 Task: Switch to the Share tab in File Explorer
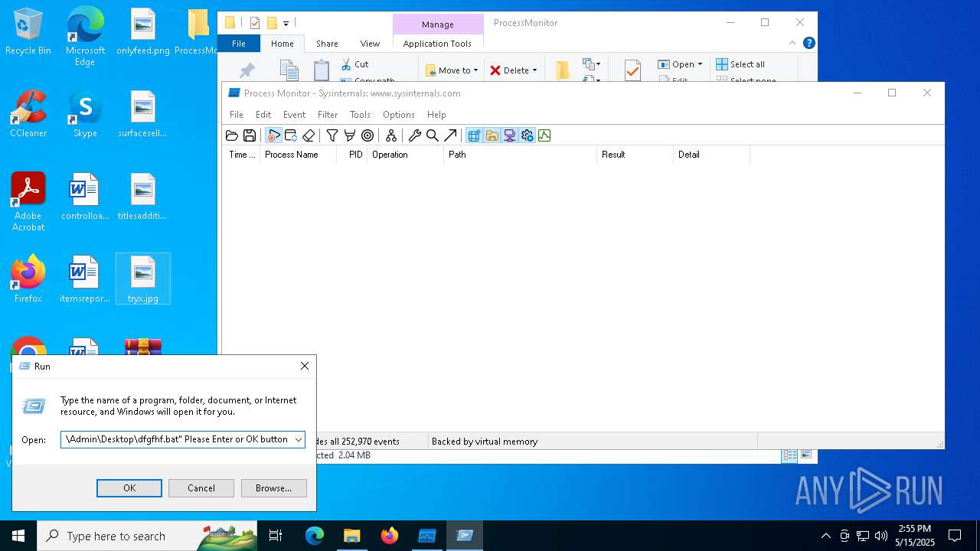point(327,44)
